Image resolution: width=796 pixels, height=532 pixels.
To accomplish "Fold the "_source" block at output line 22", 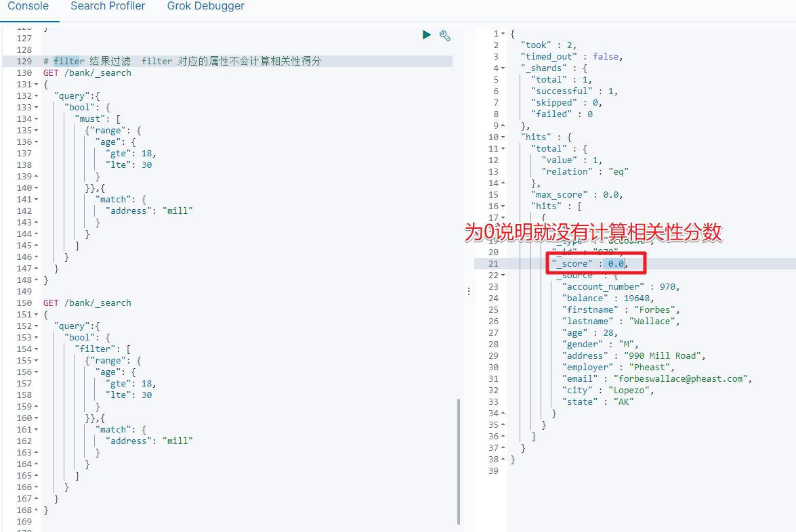I will point(503,275).
